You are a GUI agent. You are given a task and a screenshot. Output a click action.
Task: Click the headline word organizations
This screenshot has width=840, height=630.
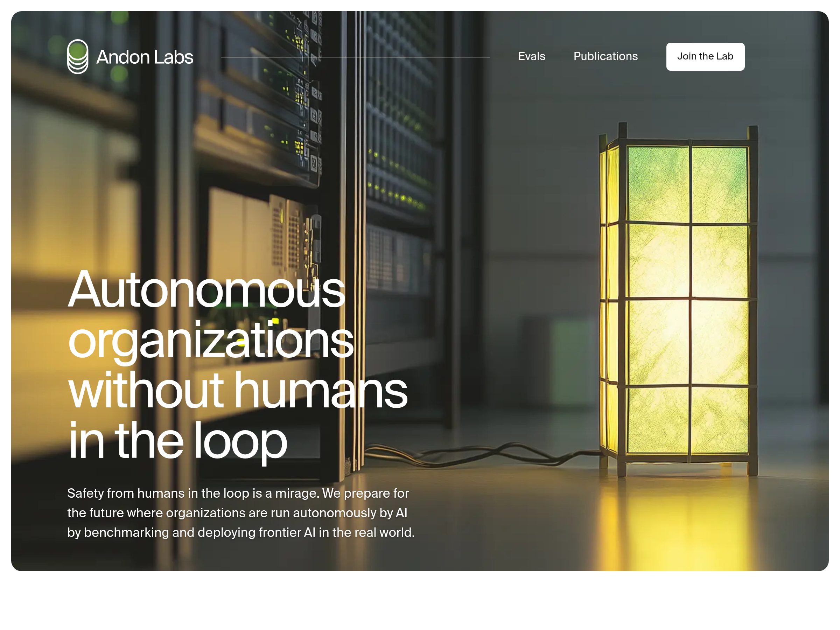point(211,340)
